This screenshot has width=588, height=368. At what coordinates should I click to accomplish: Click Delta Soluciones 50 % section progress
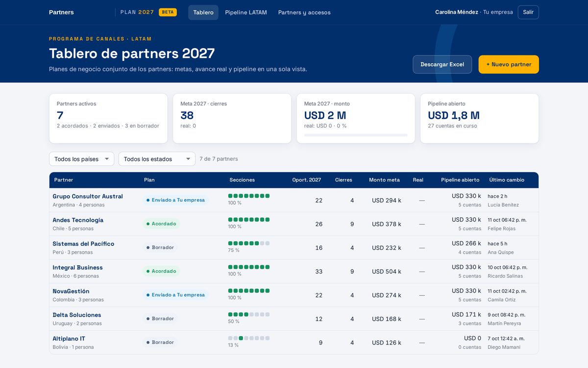[249, 317]
